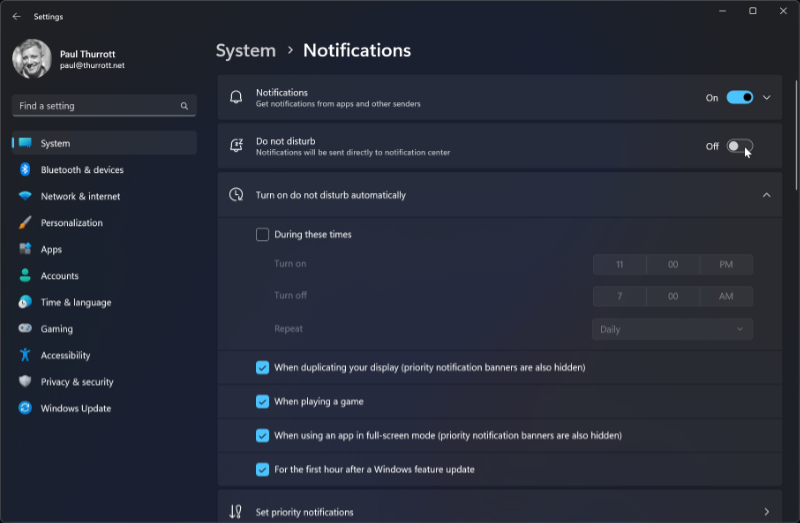Turn off the Notifications toggle switch
The width and height of the screenshot is (800, 523).
(739, 98)
